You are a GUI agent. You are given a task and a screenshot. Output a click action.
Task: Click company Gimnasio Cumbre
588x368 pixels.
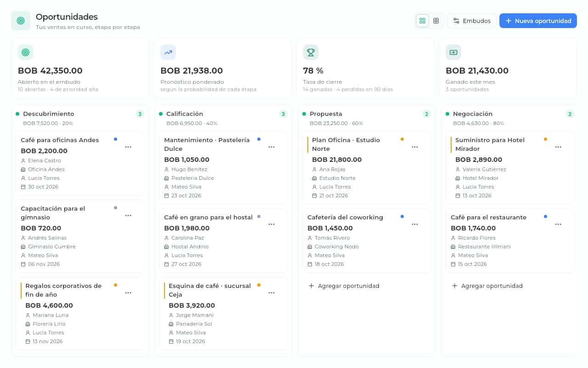(52, 247)
